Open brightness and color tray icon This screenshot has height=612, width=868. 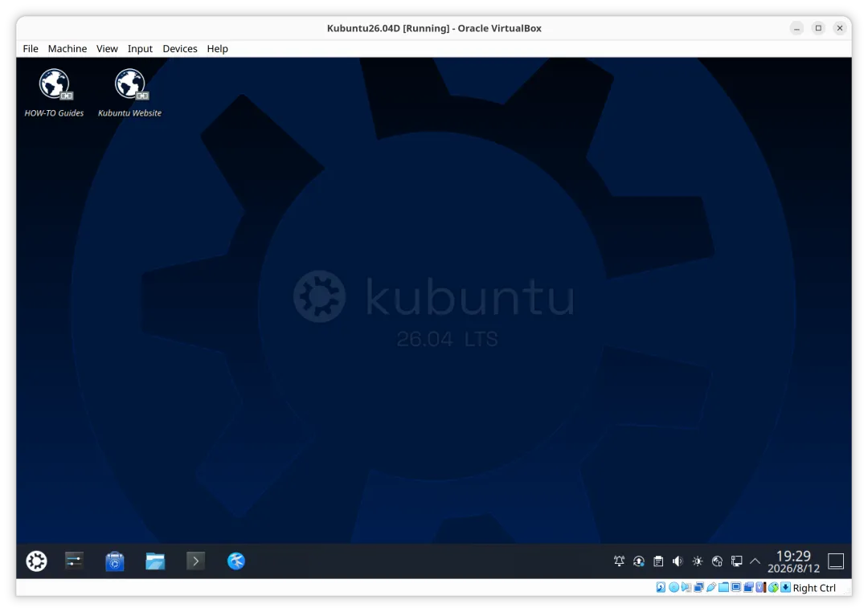pyautogui.click(x=698, y=561)
